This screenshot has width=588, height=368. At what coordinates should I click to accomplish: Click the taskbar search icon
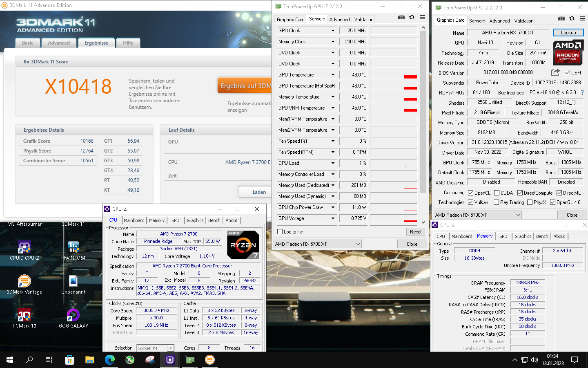pyautogui.click(x=29, y=360)
